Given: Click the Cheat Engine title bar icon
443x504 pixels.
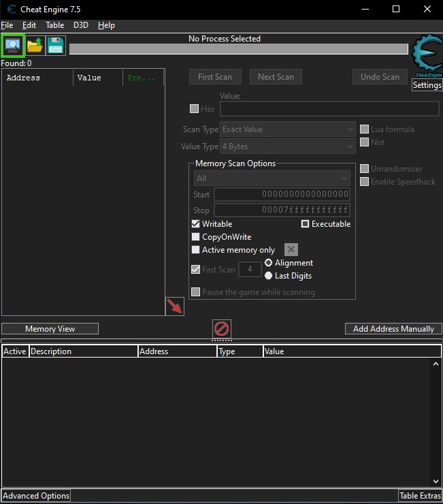Looking at the screenshot, I should (x=12, y=9).
